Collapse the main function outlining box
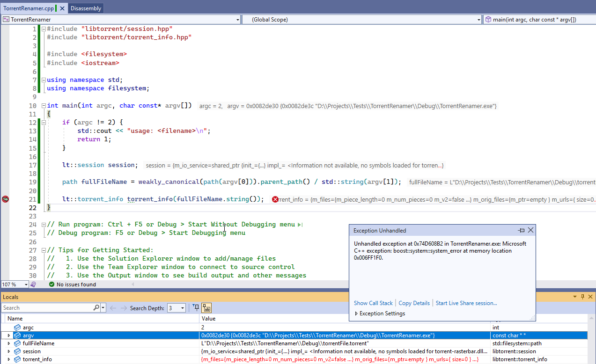596x364 pixels. [44, 105]
